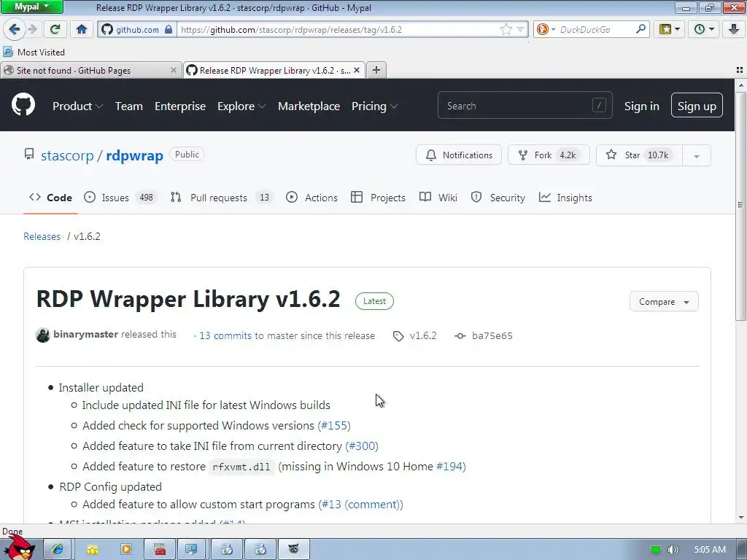Click binarymaster avatar image
The height and width of the screenshot is (560, 747).
(43, 335)
